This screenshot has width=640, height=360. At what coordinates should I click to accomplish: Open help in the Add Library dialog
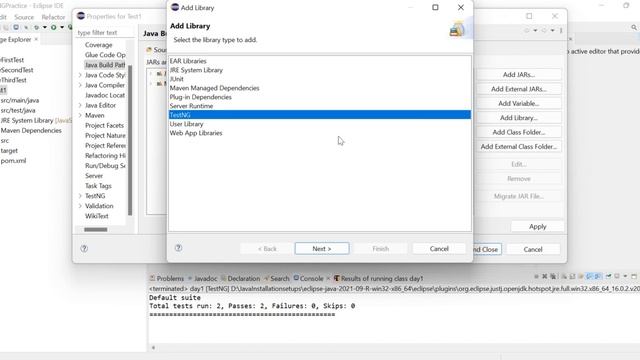[x=178, y=248]
